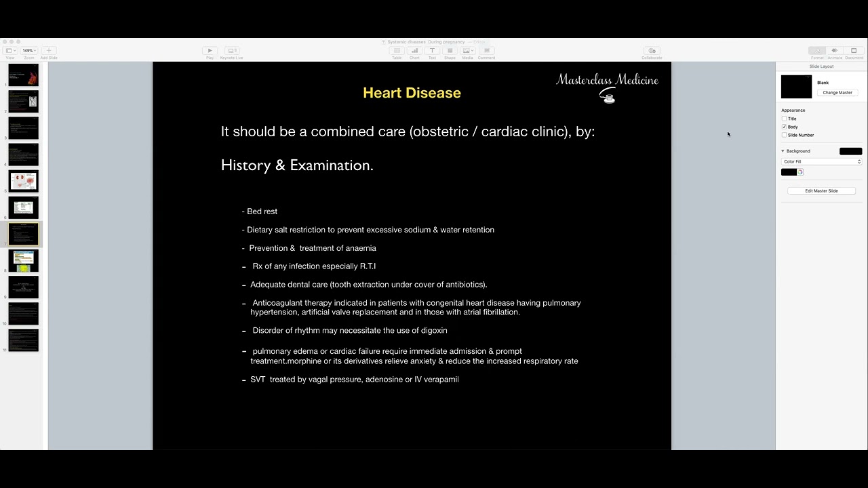Viewport: 868px width, 488px height.
Task: Collapse the Background section triangle
Action: [x=783, y=151]
